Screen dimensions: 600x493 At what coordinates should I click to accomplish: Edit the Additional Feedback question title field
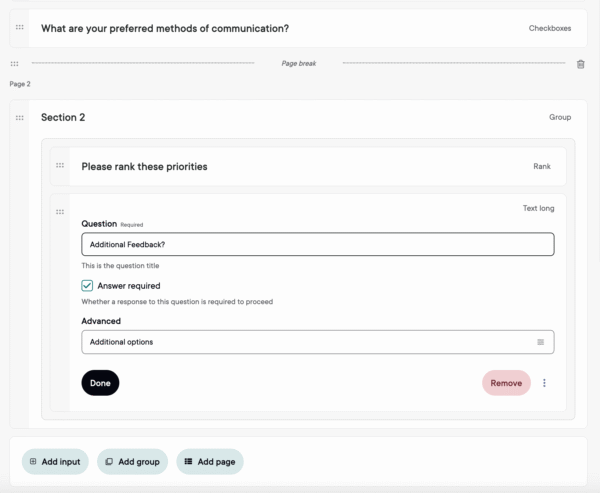click(317, 245)
